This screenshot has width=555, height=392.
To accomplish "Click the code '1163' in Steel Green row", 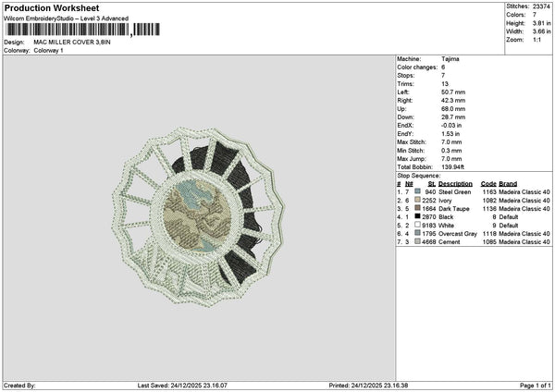I will [x=489, y=191].
